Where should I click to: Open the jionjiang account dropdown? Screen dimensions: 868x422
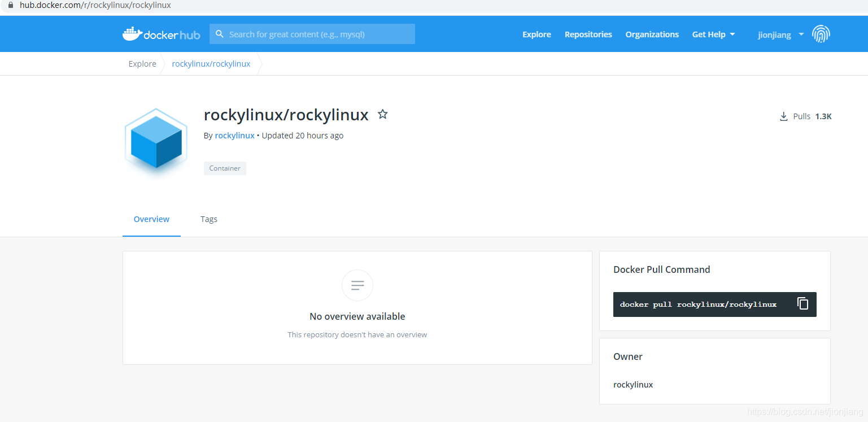(x=781, y=35)
